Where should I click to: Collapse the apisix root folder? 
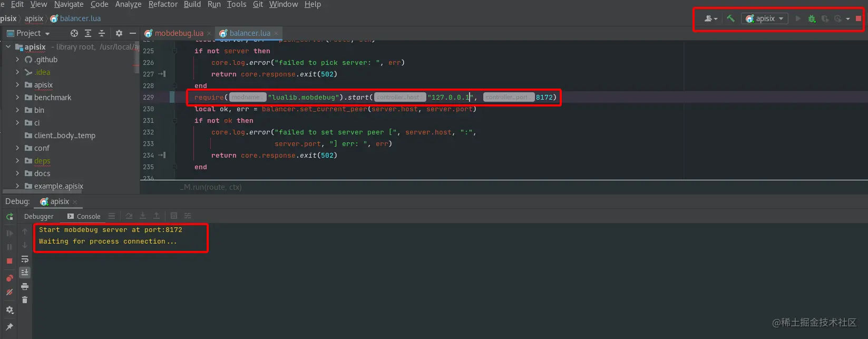point(8,47)
